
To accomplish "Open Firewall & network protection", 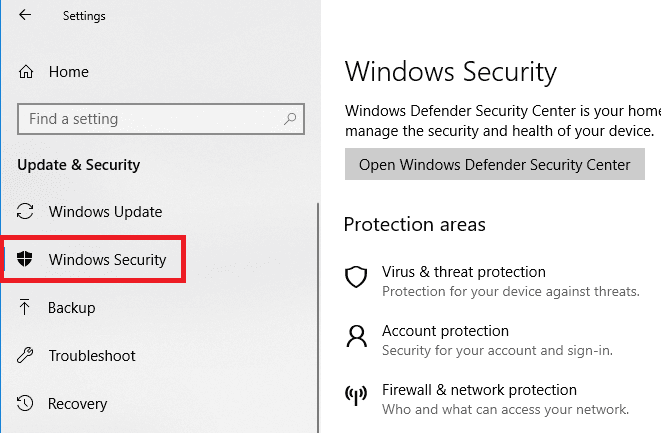I will point(479,390).
